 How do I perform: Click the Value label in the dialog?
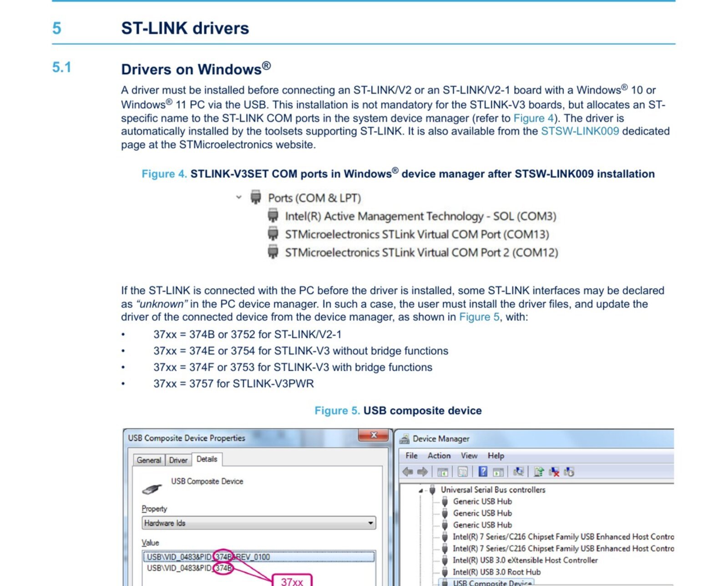click(x=150, y=542)
